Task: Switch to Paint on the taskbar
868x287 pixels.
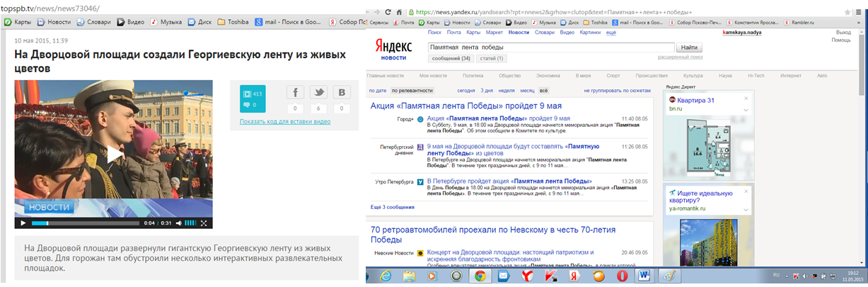Action: [x=669, y=276]
